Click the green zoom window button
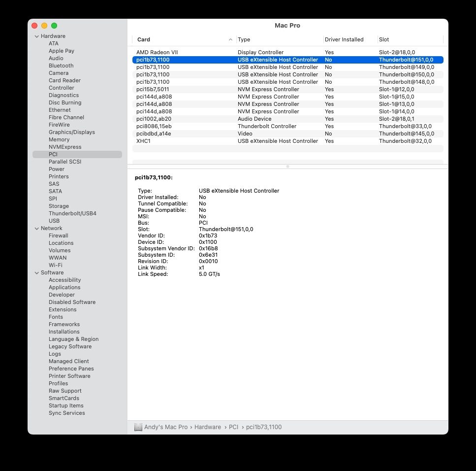This screenshot has height=471, width=476. (x=54, y=26)
